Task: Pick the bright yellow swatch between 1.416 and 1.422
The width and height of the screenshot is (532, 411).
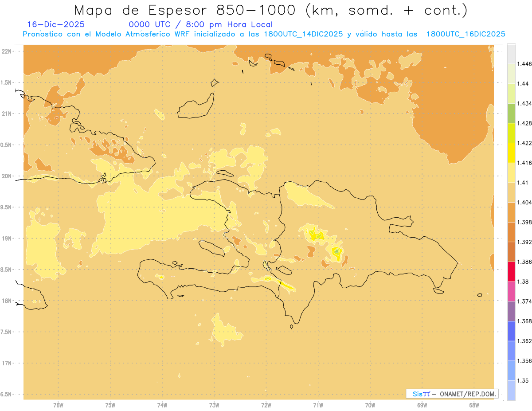Action: tap(511, 153)
